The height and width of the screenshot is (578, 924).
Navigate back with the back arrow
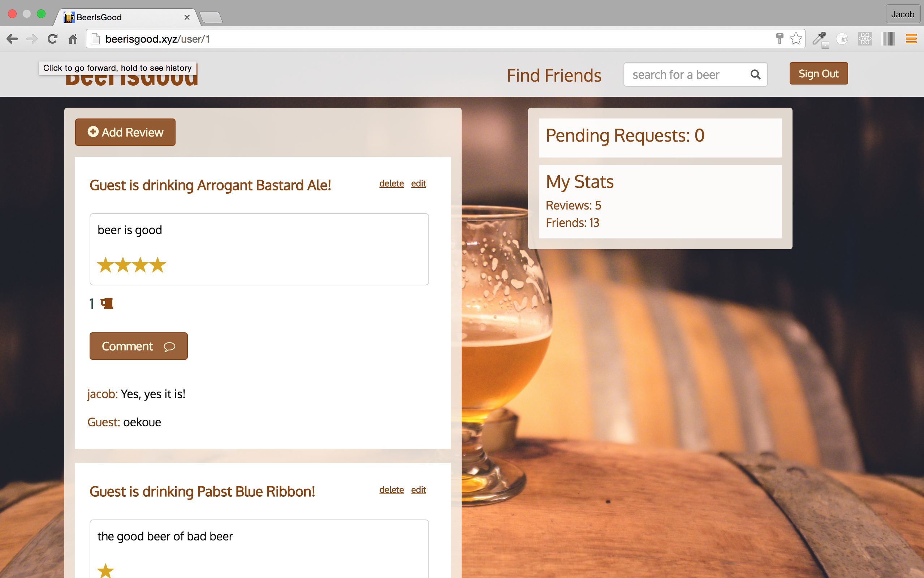pyautogui.click(x=12, y=38)
